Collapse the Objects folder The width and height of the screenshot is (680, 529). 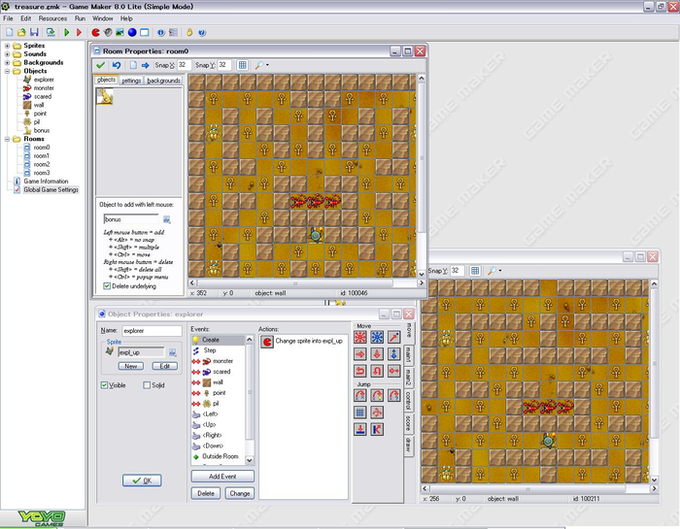coord(7,71)
